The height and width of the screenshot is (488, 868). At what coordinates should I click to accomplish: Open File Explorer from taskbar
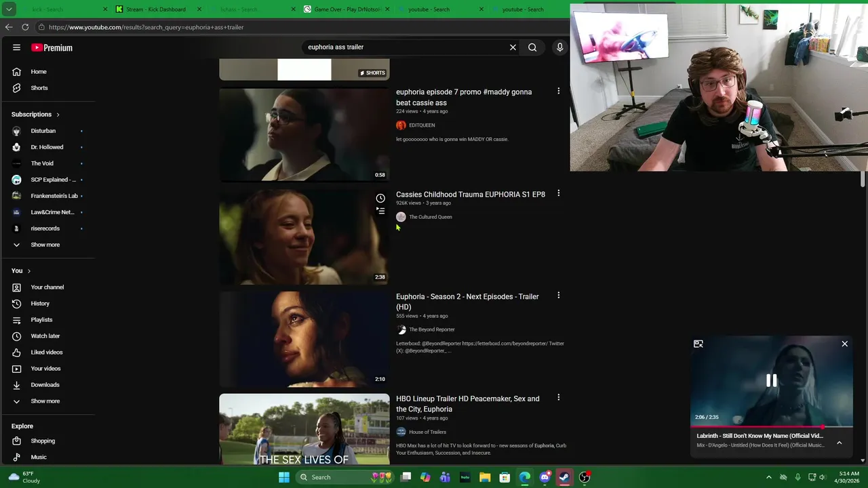pos(485,477)
